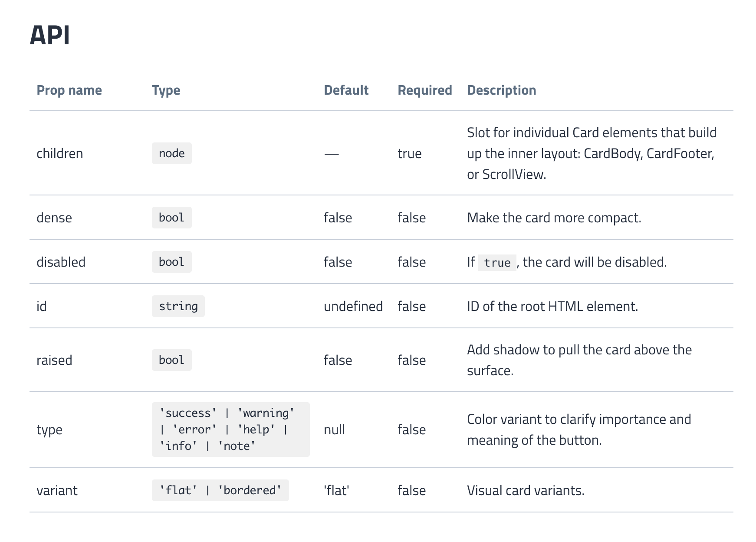
Task: Click the variant prop name
Action: (x=57, y=491)
